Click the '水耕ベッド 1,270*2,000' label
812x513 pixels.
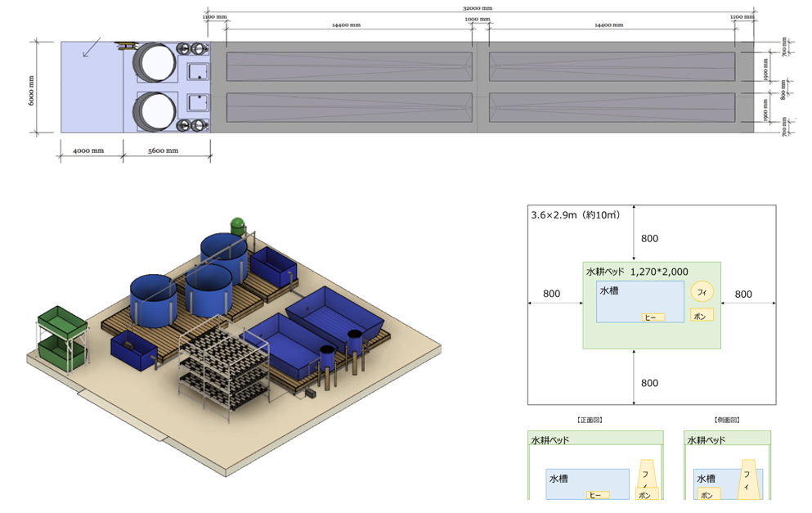(637, 272)
